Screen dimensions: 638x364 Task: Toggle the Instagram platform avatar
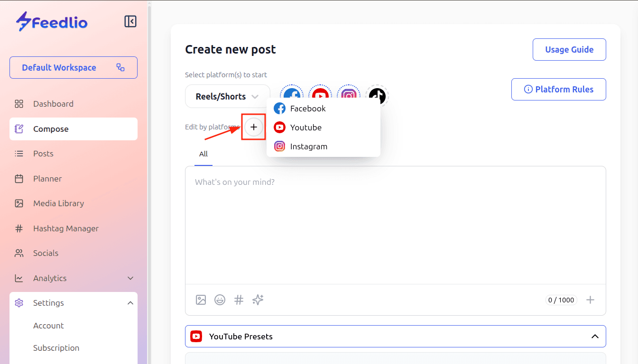click(x=349, y=92)
